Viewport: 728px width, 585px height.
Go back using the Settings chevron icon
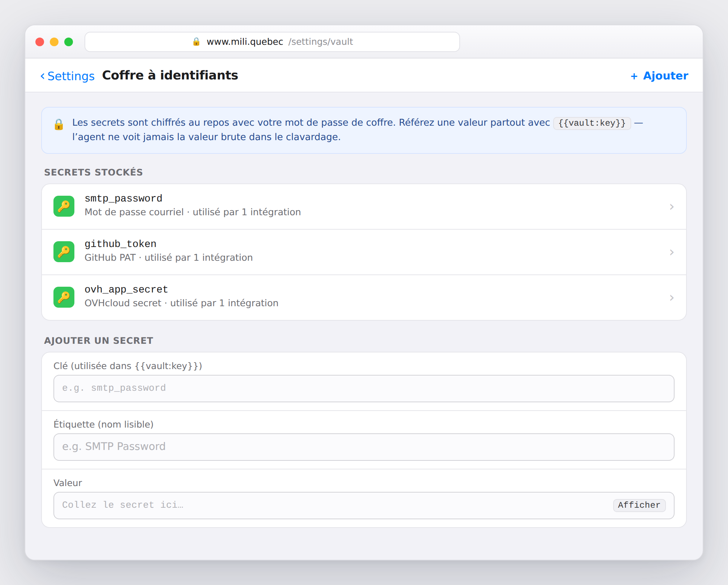tap(43, 76)
